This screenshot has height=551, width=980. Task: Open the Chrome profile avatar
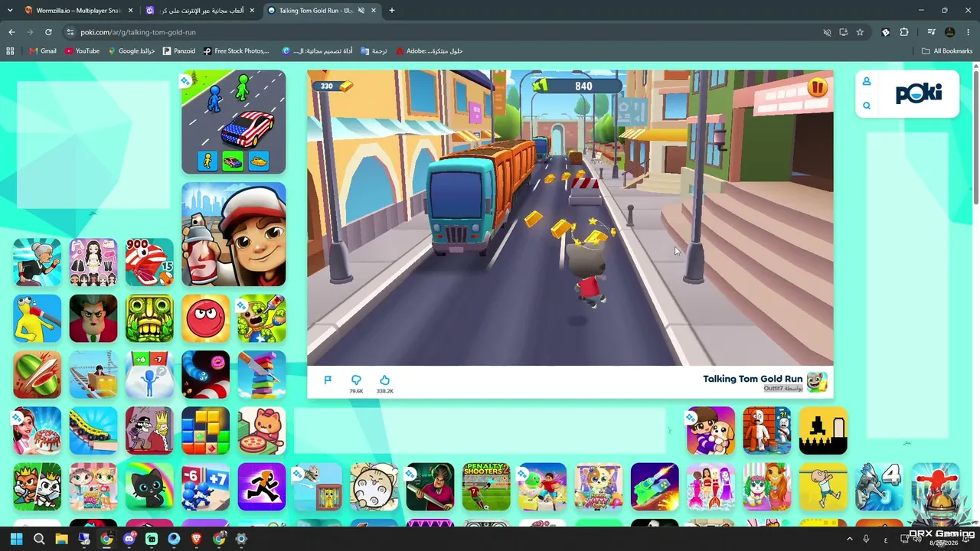pyautogui.click(x=950, y=32)
